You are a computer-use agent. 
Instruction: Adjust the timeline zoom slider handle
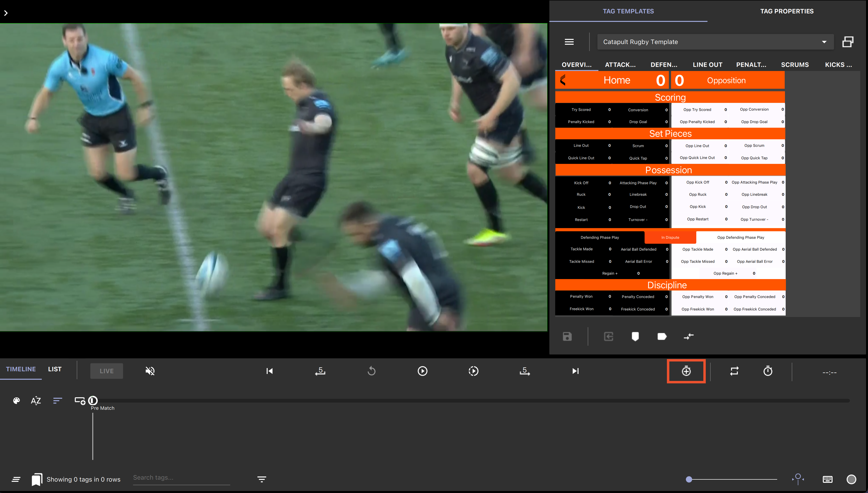pyautogui.click(x=689, y=479)
